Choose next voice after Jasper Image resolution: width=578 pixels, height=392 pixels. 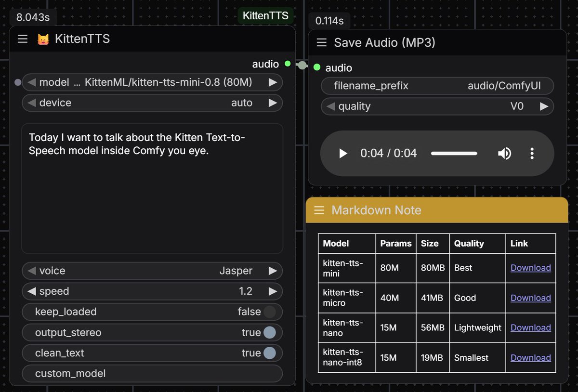tap(273, 271)
